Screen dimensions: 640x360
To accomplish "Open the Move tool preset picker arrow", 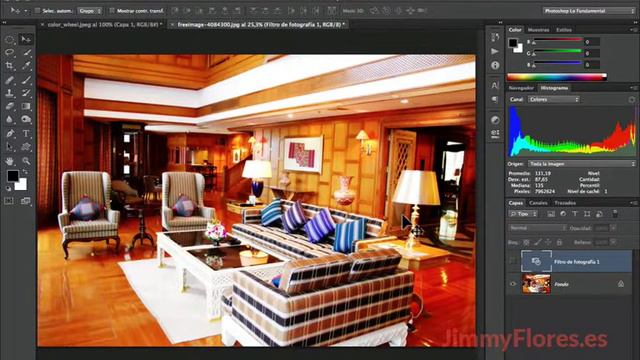I will pyautogui.click(x=25, y=11).
